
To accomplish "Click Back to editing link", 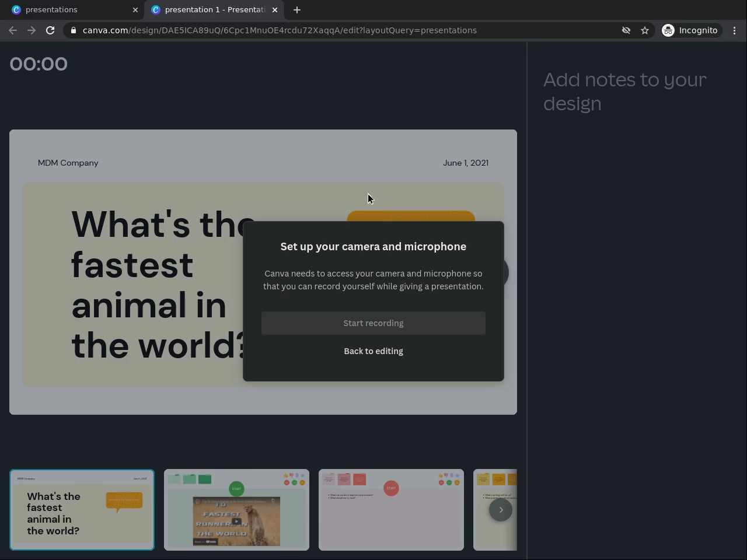I will 373,351.
